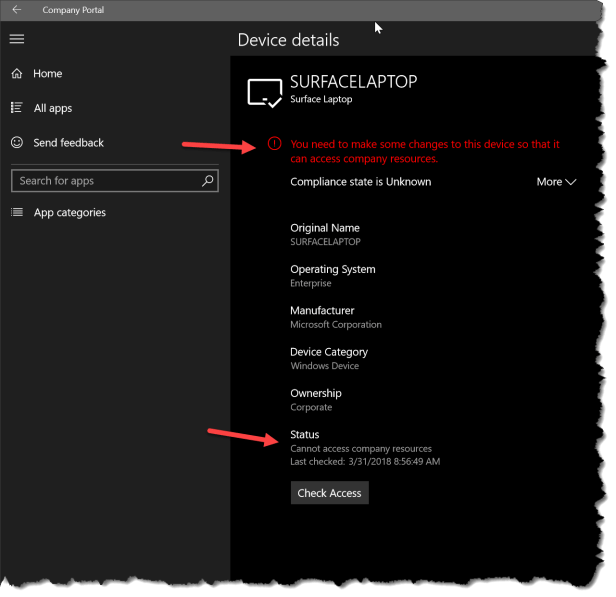The image size is (616, 597).
Task: Go to Home in sidebar
Action: [48, 74]
